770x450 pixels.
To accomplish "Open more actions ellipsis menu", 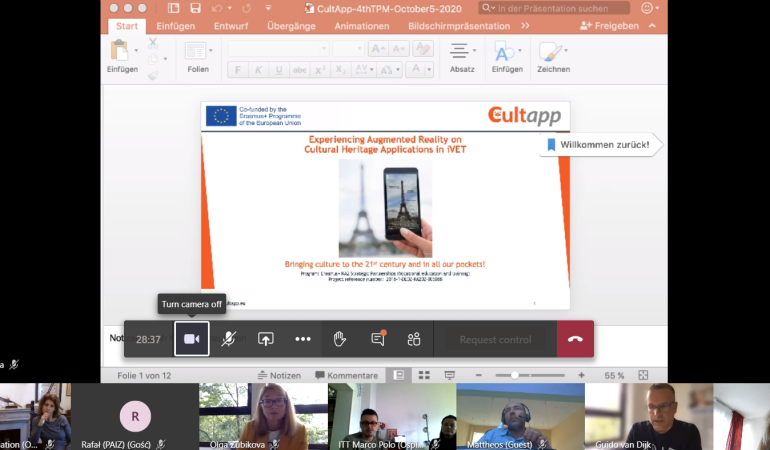I will (303, 339).
